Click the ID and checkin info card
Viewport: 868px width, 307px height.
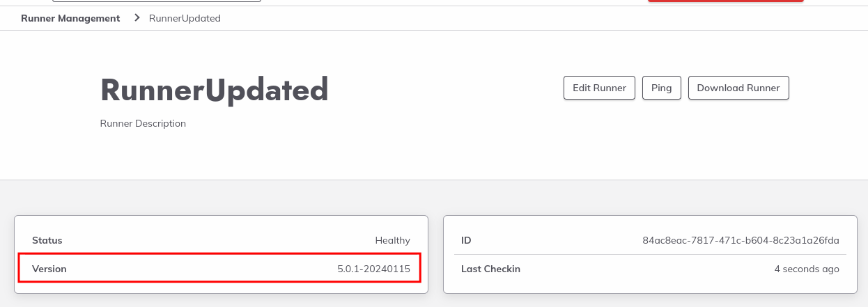[x=650, y=254]
